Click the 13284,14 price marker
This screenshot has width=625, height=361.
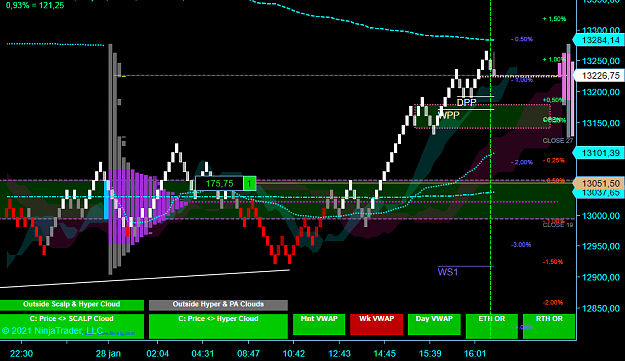tap(598, 40)
